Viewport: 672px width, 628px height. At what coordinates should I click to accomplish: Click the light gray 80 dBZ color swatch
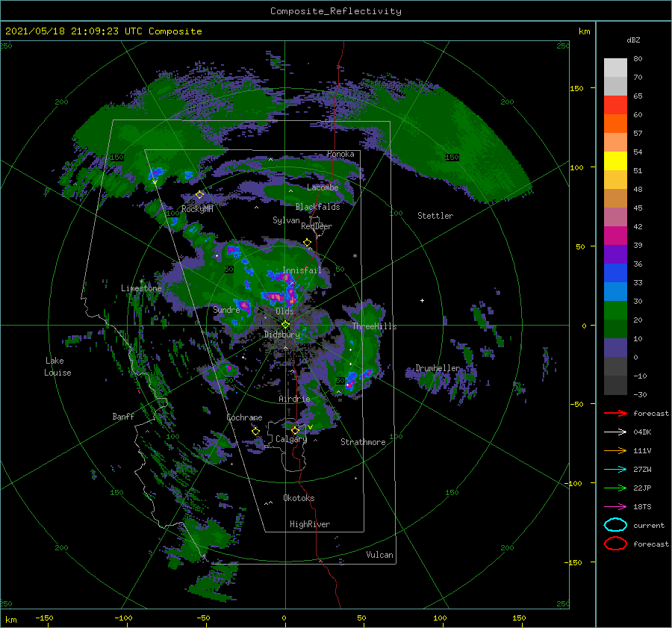click(615, 68)
